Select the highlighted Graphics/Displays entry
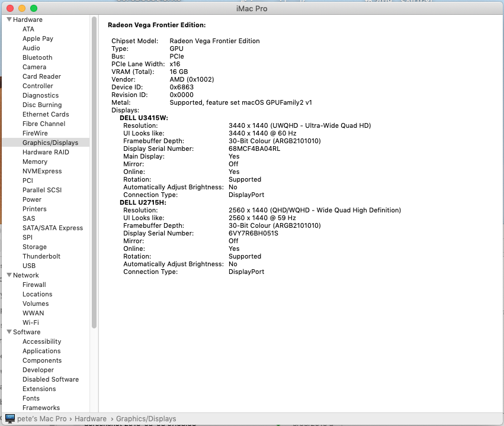 pos(46,143)
